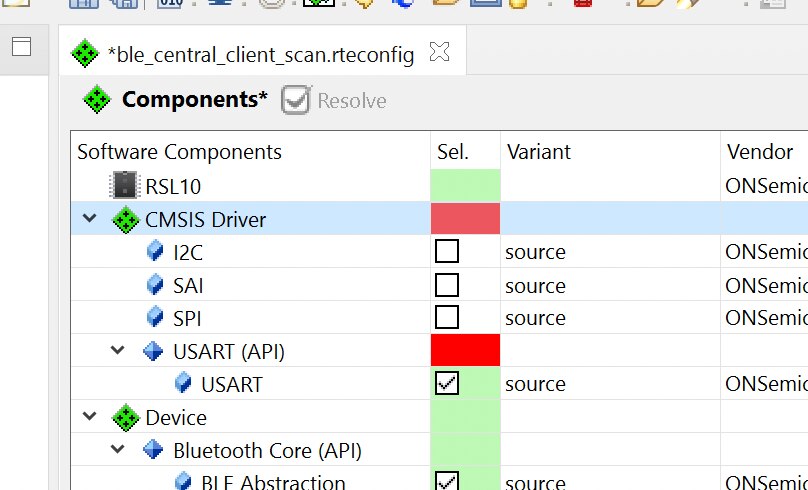Image resolution: width=808 pixels, height=490 pixels.
Task: Click the CMSIS Driver green diamond icon
Action: pos(125,219)
